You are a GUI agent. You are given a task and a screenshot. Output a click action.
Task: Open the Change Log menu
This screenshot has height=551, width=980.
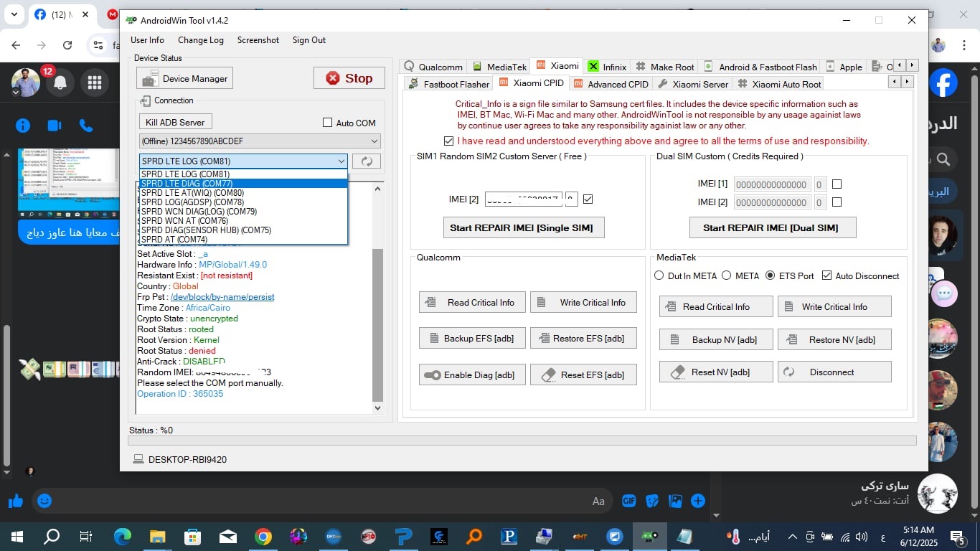[x=201, y=40]
